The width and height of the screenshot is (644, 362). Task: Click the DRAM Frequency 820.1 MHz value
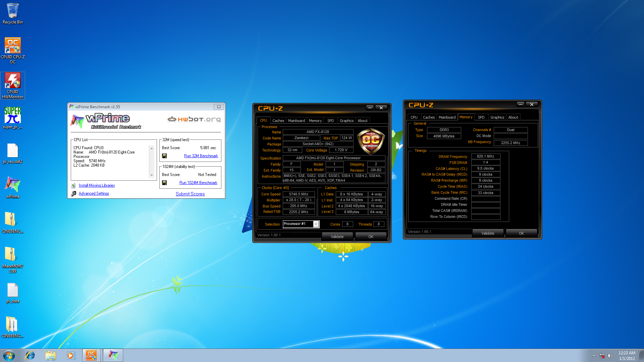(x=485, y=156)
